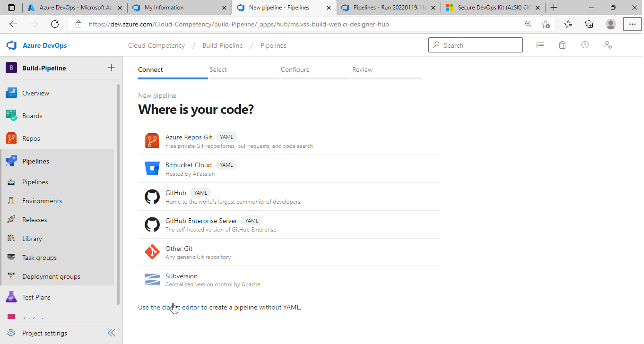
Task: Click the Azure DevOps header text
Action: 45,45
